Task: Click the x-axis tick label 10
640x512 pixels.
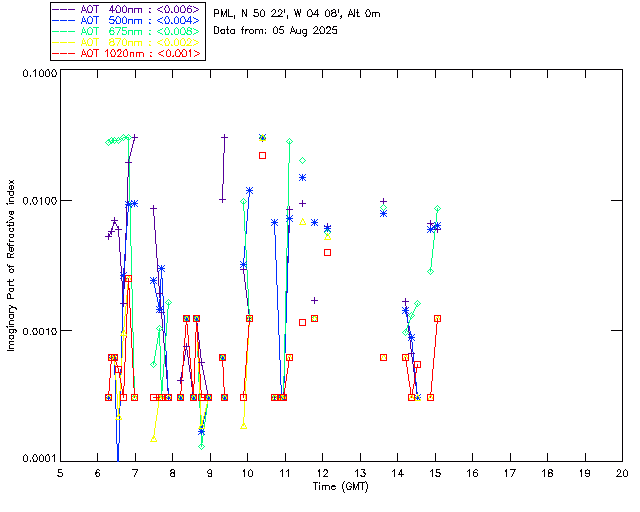Action: 247,472
